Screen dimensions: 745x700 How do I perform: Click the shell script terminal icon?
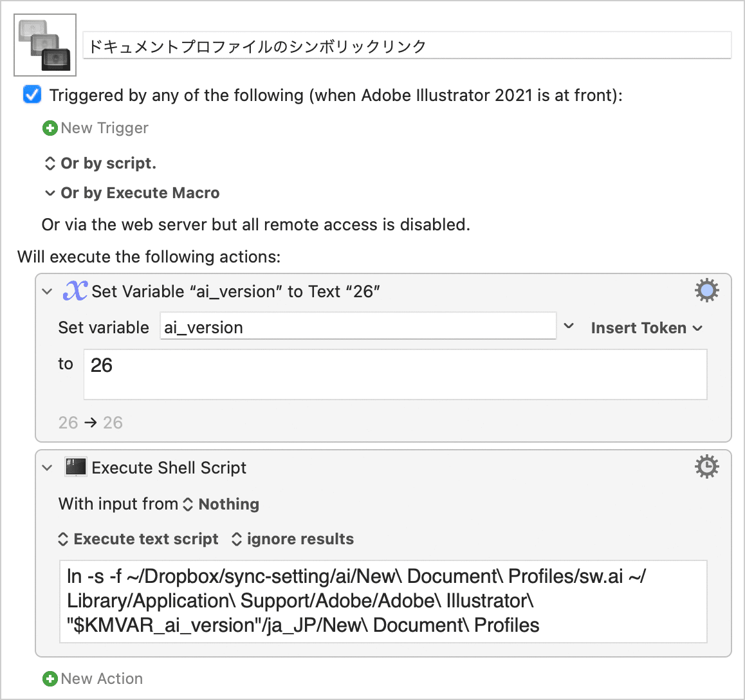click(x=75, y=467)
